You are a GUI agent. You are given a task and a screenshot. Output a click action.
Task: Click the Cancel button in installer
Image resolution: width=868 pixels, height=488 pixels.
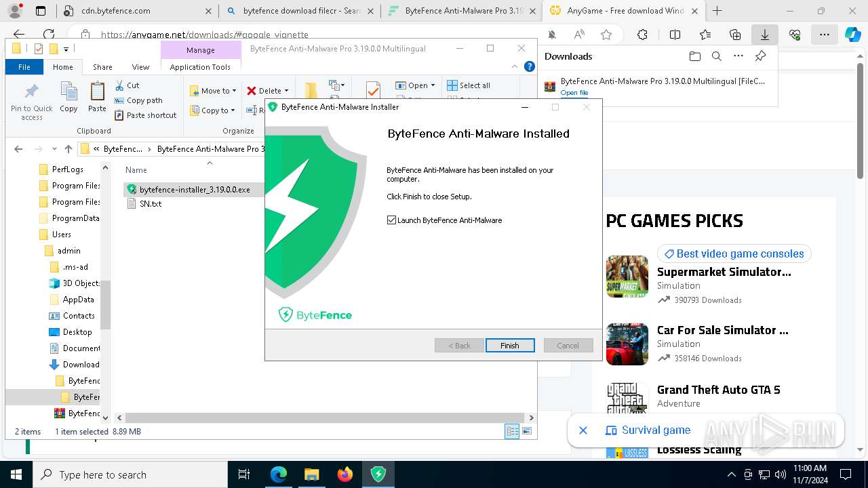tap(568, 346)
